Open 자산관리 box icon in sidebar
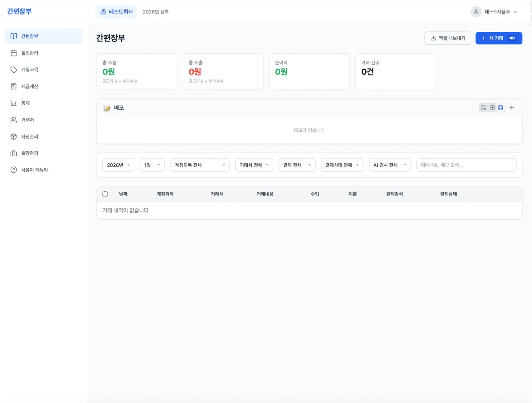This screenshot has height=403, width=532. tap(14, 137)
